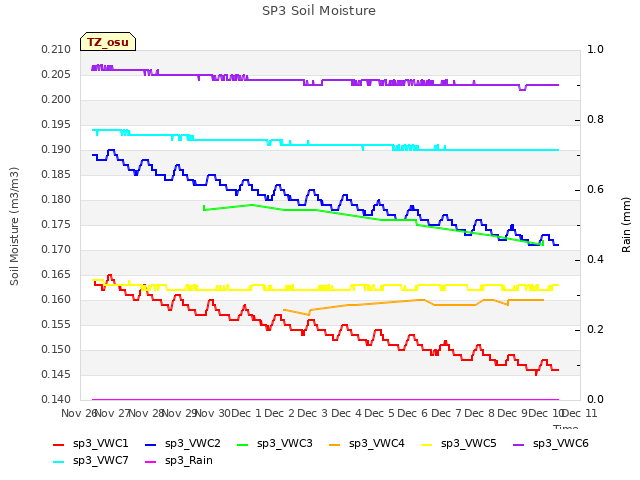Click the TZ_osu annotation label

tap(108, 42)
